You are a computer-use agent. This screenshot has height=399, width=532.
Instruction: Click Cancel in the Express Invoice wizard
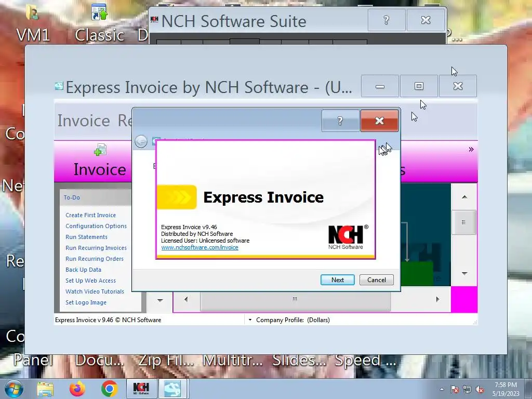(x=376, y=280)
